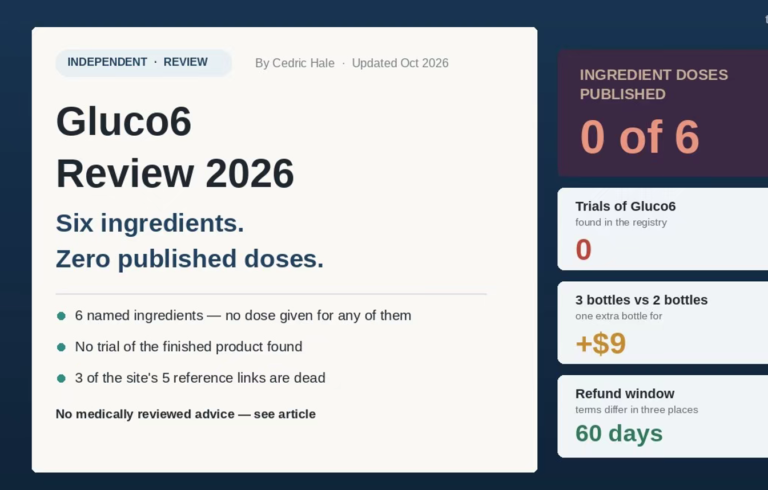Open the Trials of Gluco6 card
The image size is (768, 490).
pos(663,229)
